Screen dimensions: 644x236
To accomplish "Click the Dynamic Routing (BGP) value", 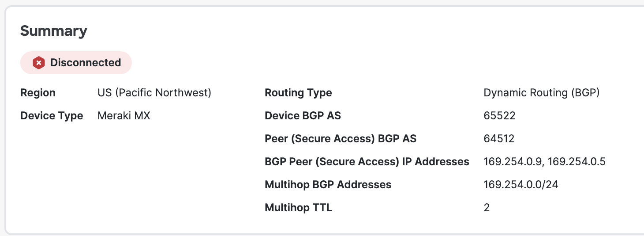I will click(x=542, y=93).
